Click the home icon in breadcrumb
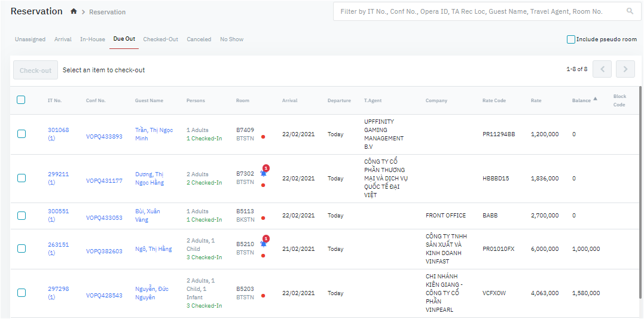 (x=74, y=11)
